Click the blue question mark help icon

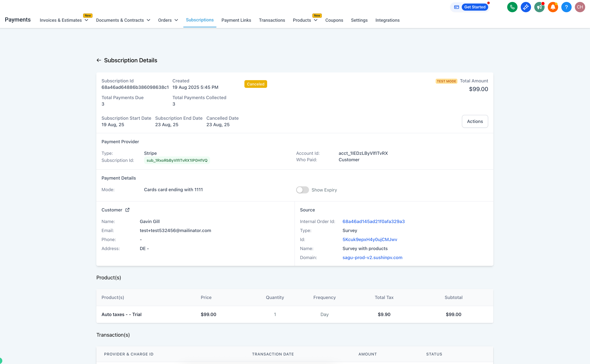(x=566, y=7)
